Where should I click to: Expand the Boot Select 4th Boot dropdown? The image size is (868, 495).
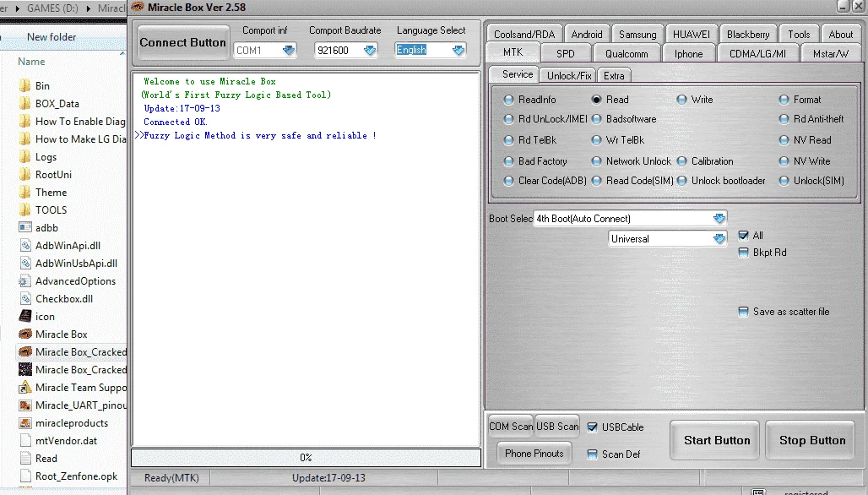pyautogui.click(x=719, y=219)
